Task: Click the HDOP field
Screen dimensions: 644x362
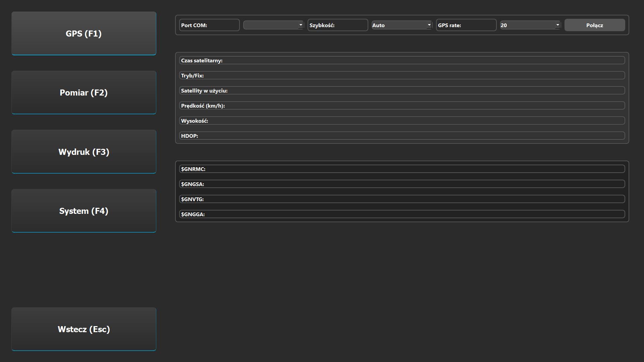Action: 402,136
